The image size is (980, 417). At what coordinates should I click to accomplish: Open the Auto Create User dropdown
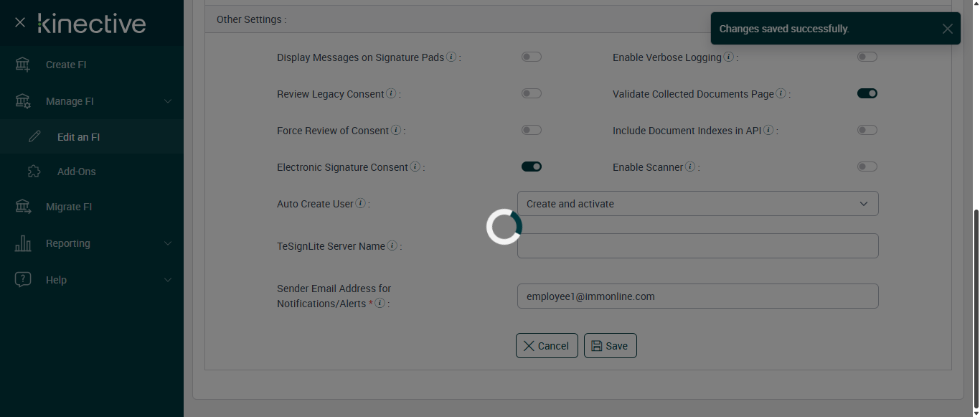click(697, 204)
